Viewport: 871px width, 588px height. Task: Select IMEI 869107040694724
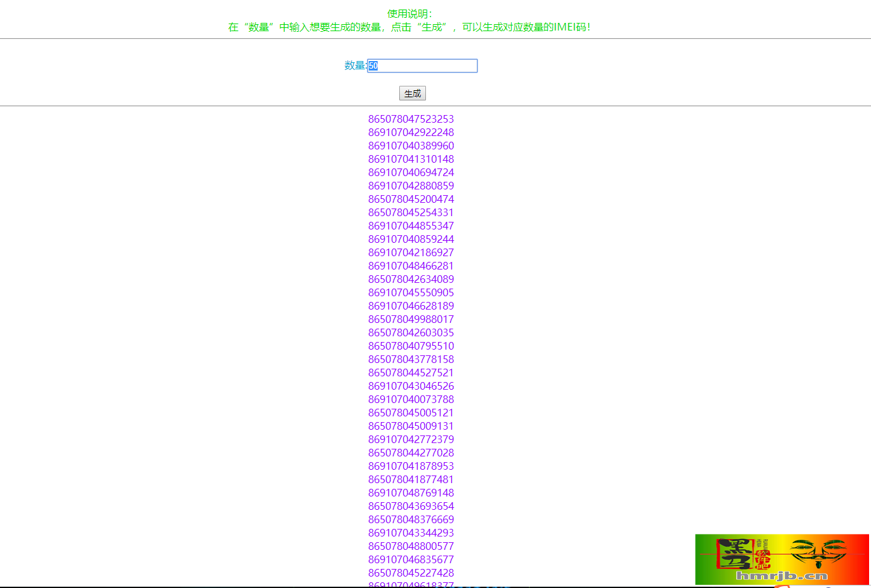tap(411, 172)
